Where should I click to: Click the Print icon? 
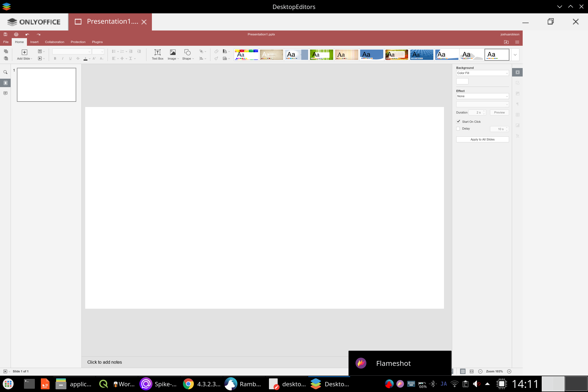pyautogui.click(x=16, y=34)
